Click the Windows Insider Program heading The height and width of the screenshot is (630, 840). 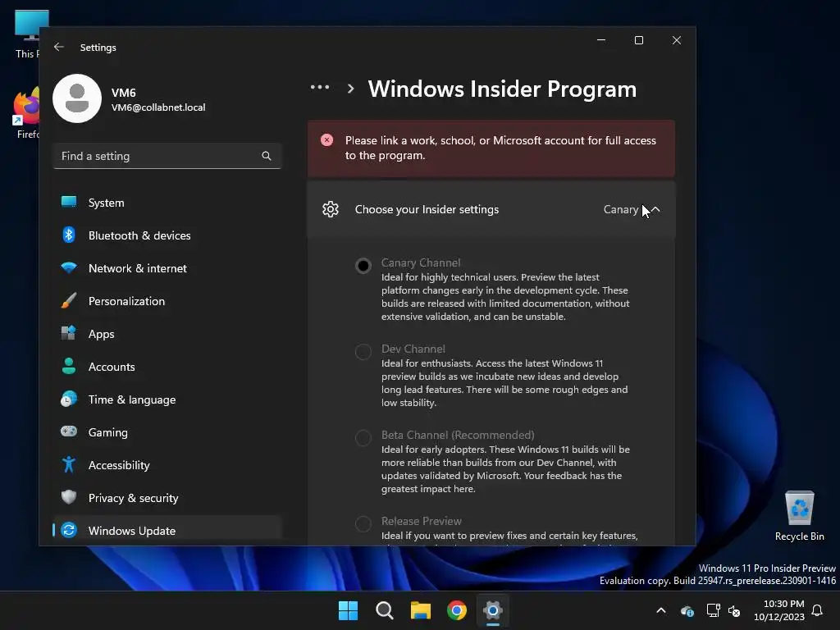(x=502, y=89)
